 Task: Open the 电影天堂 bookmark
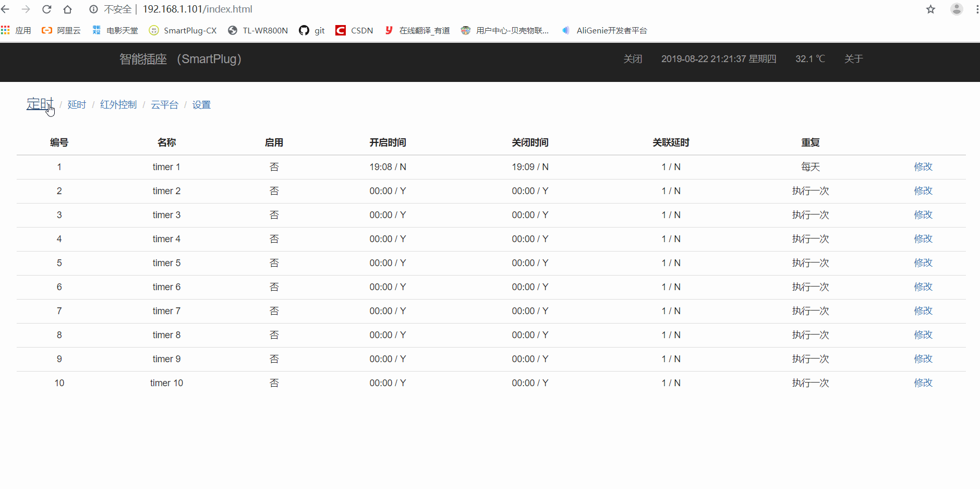[x=115, y=30]
